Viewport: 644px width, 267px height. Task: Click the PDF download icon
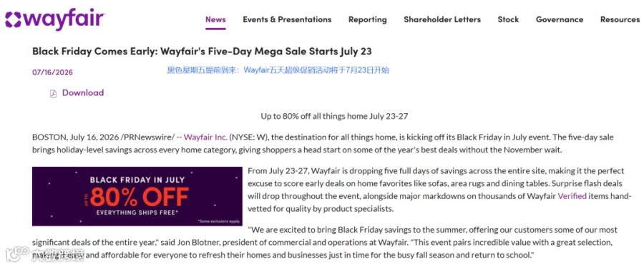coord(53,94)
